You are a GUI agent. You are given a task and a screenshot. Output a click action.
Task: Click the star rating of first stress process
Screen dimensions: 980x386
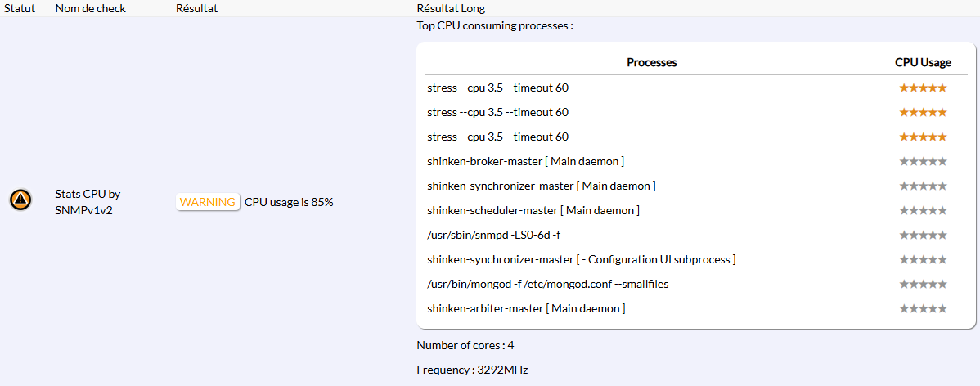coord(923,88)
